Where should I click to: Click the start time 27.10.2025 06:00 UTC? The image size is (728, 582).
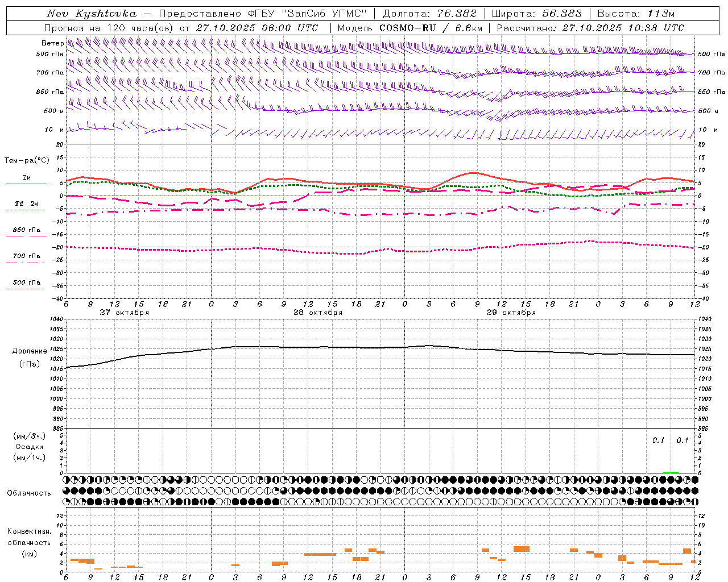tap(257, 28)
